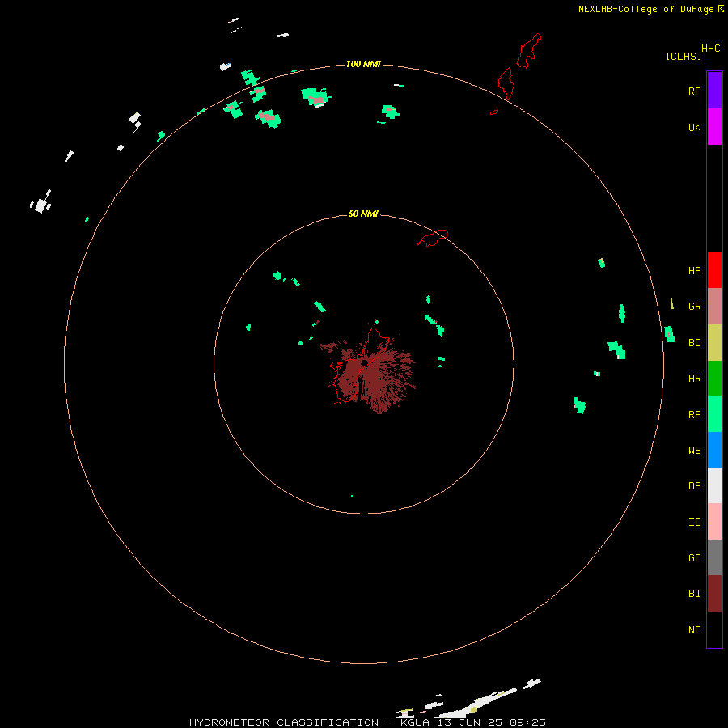728x728 pixels.
Task: Click the BI legend label
Action: [694, 594]
